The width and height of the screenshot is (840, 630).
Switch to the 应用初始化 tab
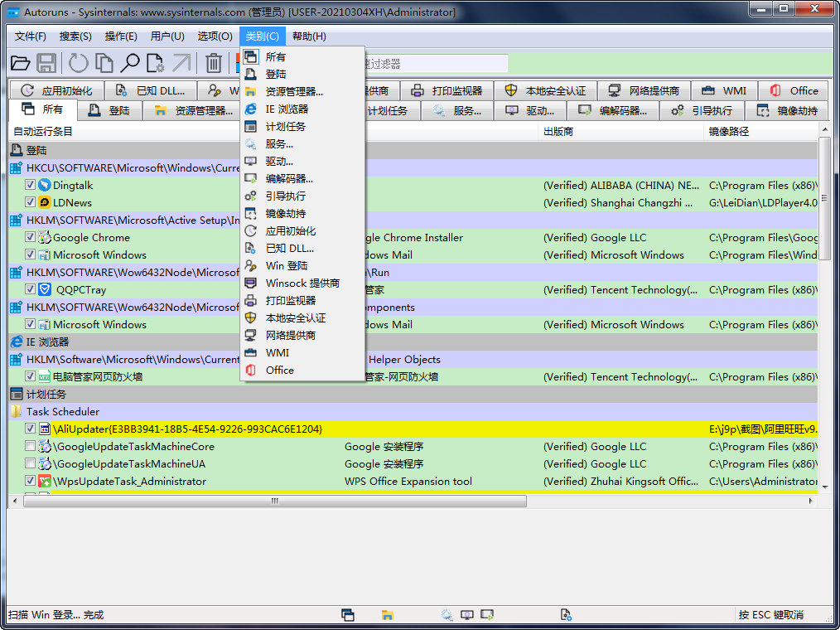pyautogui.click(x=57, y=90)
